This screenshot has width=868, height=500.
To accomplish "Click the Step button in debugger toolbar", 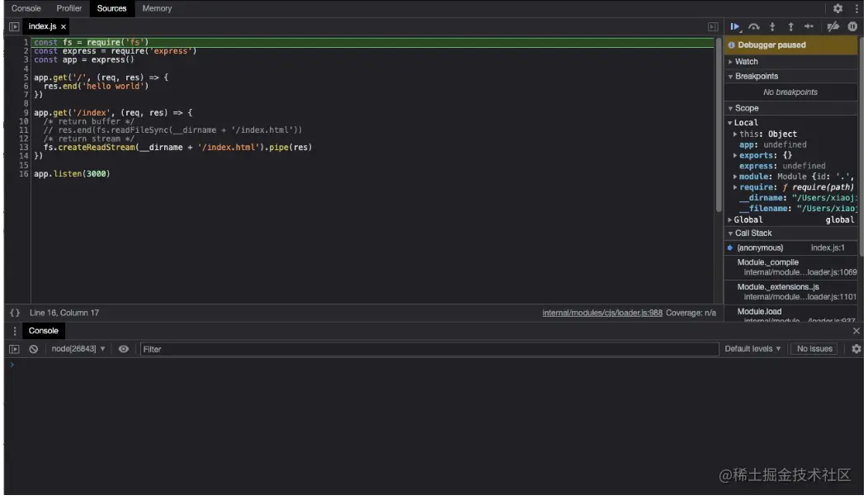I will pos(809,26).
